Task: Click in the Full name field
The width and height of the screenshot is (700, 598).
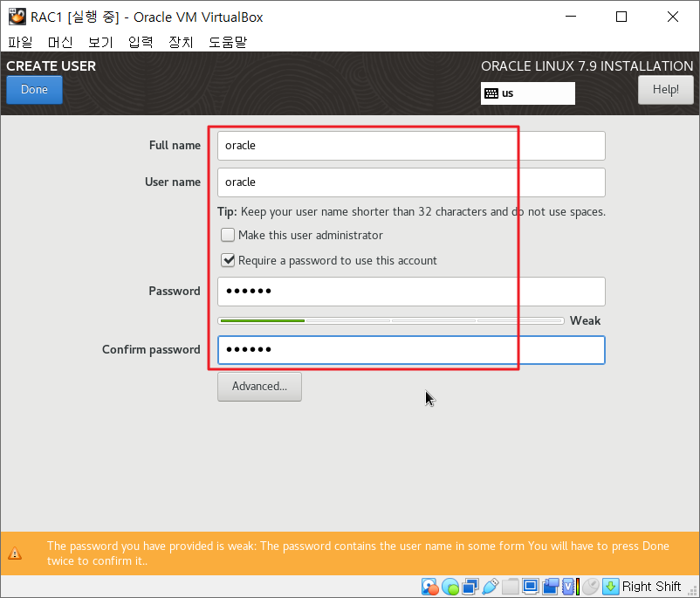Action: point(411,146)
